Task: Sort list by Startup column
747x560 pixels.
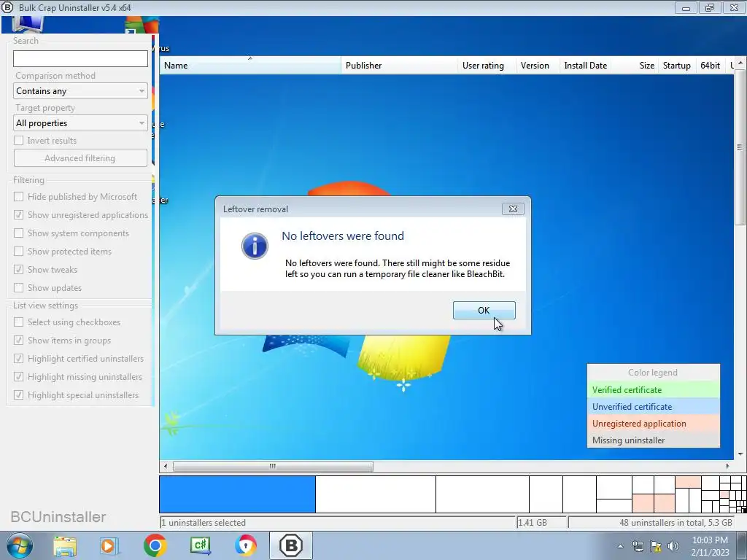Action: click(677, 65)
